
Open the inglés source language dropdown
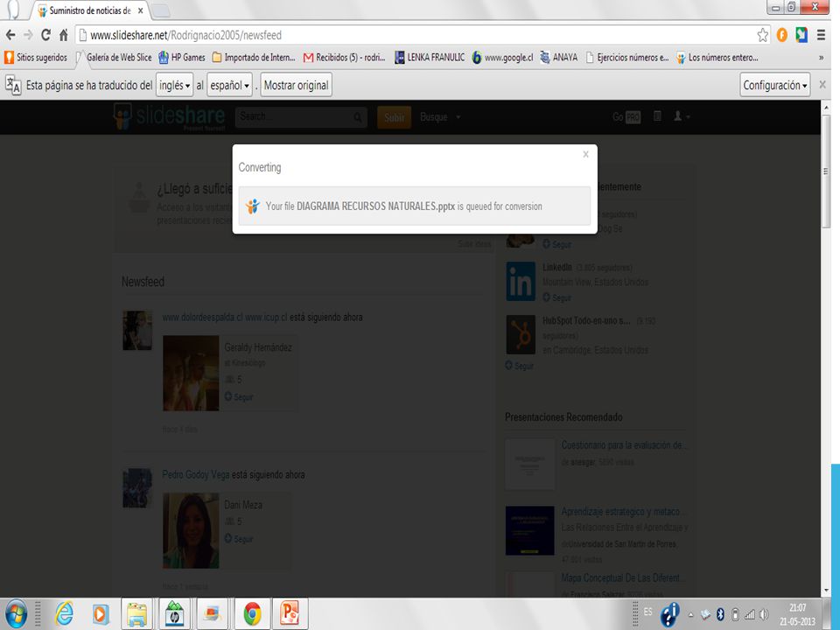pyautogui.click(x=175, y=85)
